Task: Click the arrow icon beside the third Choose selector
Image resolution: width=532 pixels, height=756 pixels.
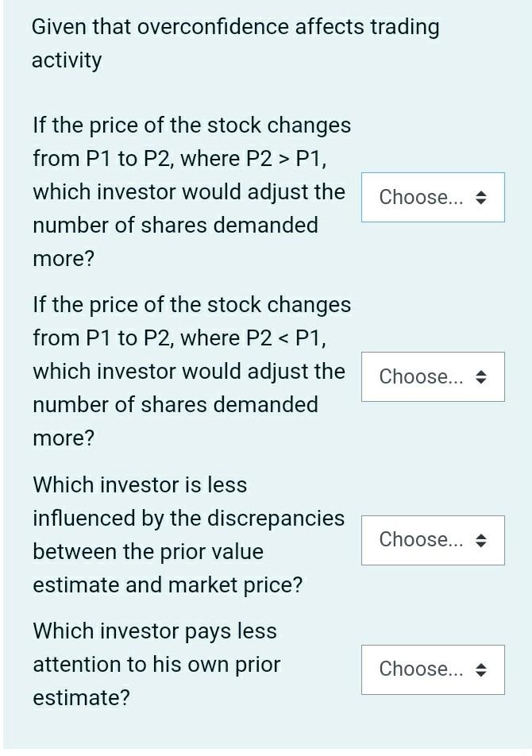Action: [482, 540]
